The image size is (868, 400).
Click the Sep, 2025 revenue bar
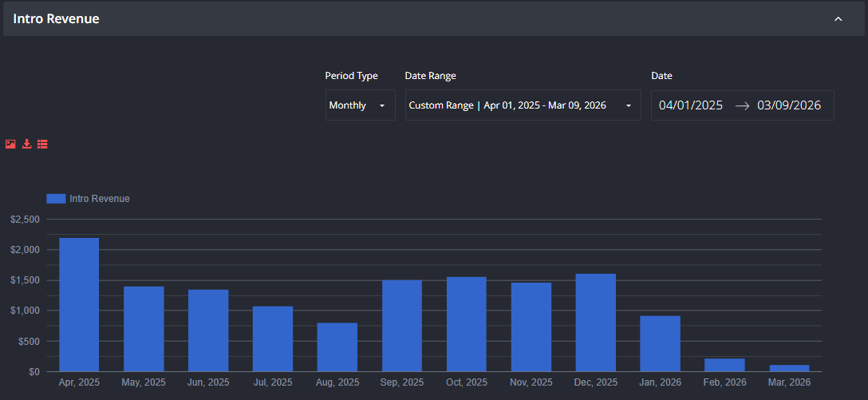402,326
